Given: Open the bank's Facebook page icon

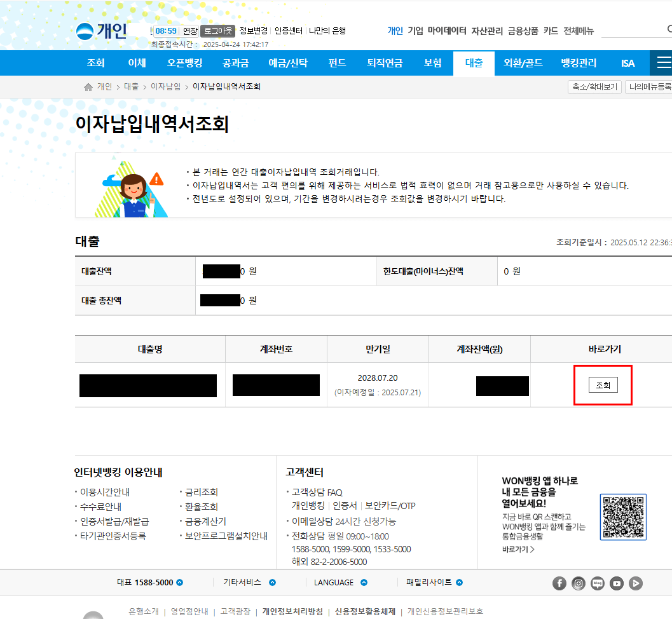Looking at the screenshot, I should click(559, 583).
